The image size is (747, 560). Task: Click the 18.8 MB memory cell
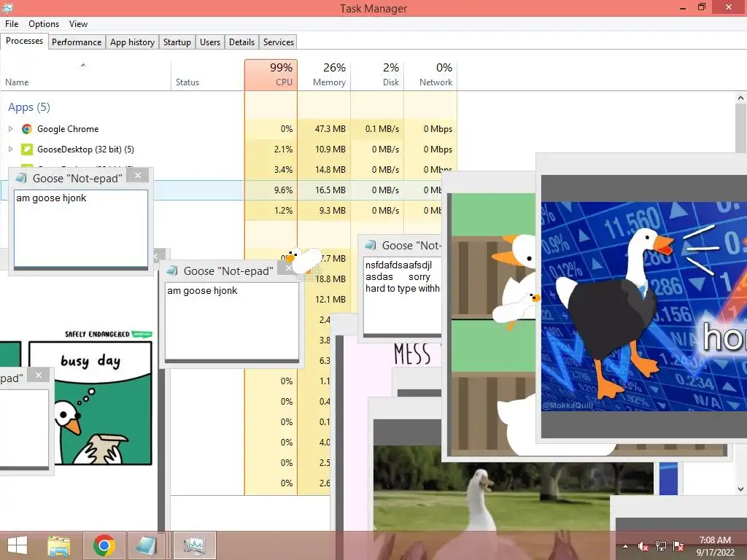pyautogui.click(x=330, y=279)
